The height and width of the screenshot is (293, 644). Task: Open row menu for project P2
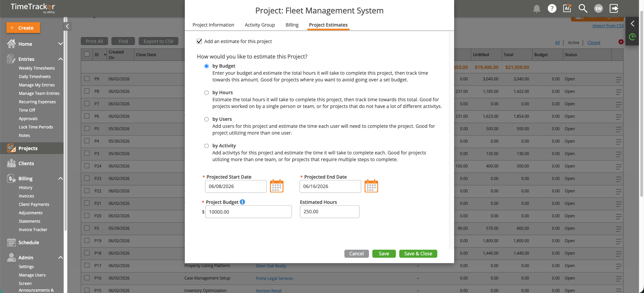click(x=618, y=229)
